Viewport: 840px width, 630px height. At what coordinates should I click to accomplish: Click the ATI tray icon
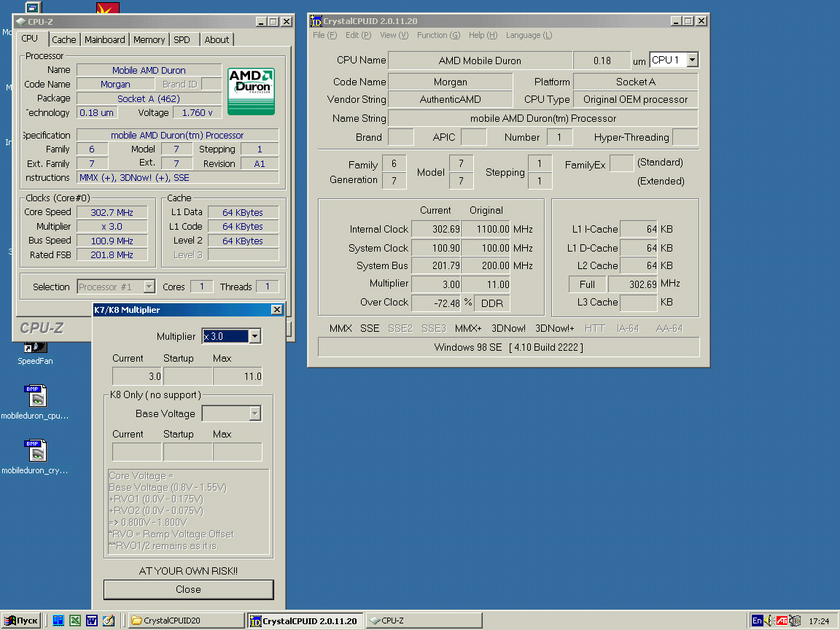[781, 621]
